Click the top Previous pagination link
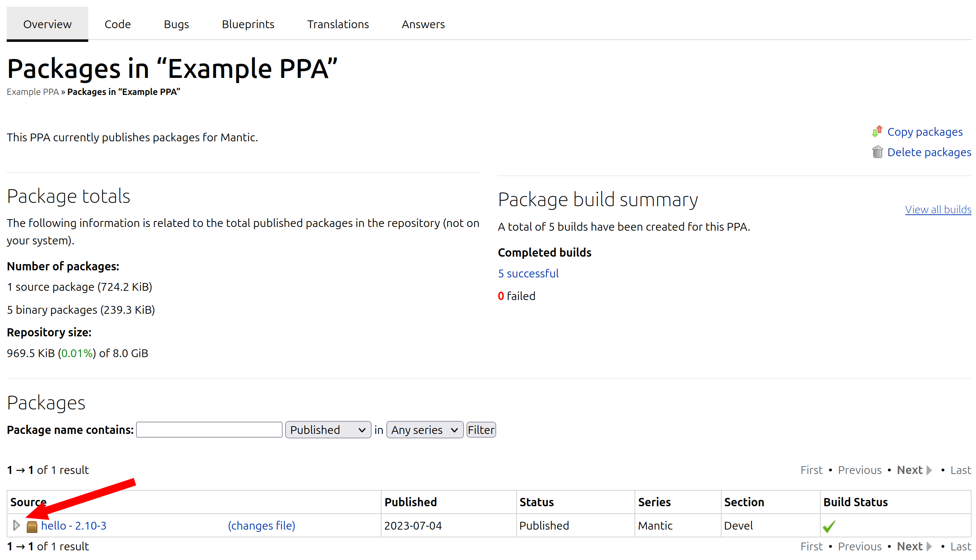The image size is (976, 560). [860, 470]
